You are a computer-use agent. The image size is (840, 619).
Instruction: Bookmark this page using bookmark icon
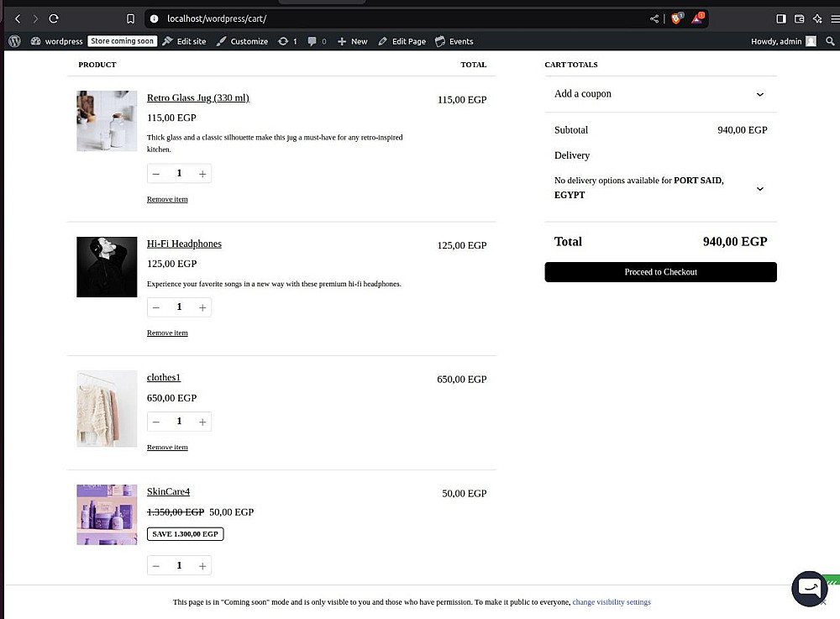coord(130,18)
